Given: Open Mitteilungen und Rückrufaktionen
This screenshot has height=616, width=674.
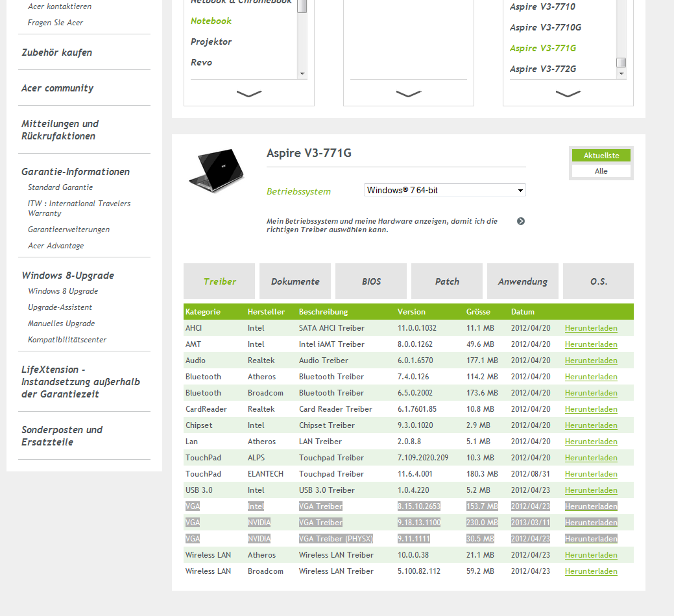Looking at the screenshot, I should coord(60,130).
